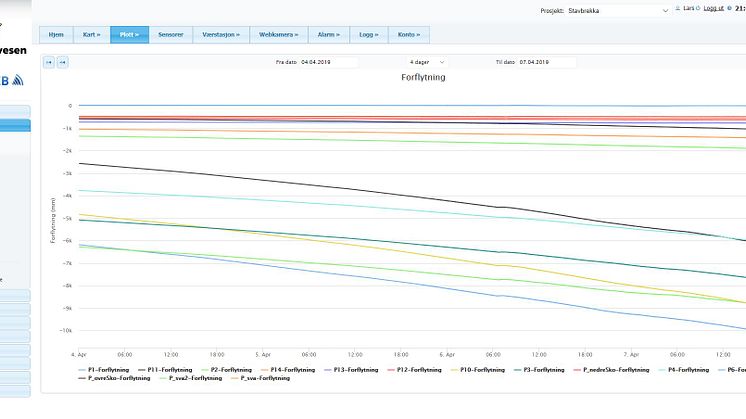Open the Prosjekt Stavbrekka dropdown

coord(618,10)
